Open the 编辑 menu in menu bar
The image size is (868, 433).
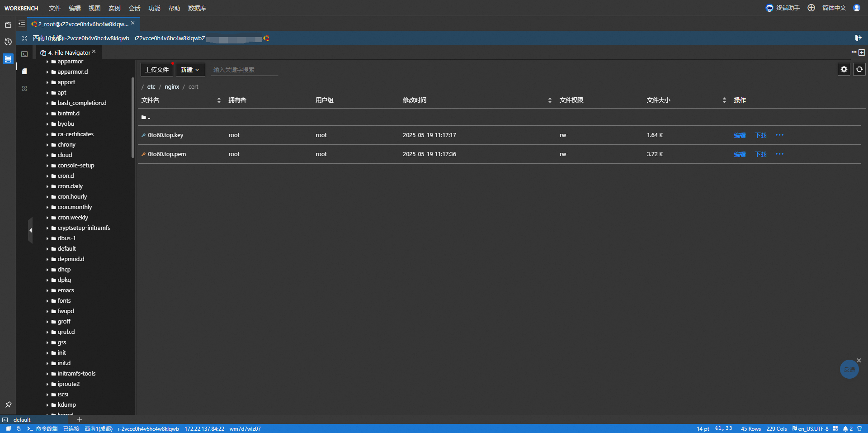click(x=75, y=8)
